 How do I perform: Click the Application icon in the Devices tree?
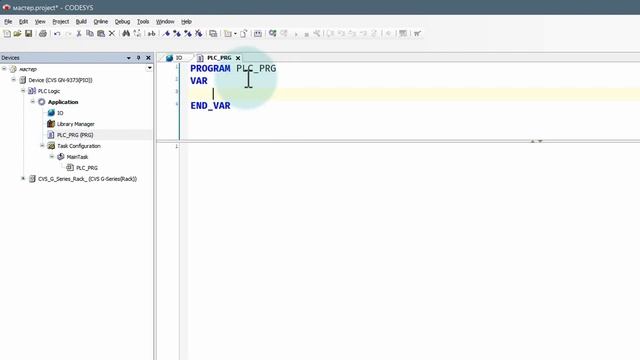click(42, 102)
